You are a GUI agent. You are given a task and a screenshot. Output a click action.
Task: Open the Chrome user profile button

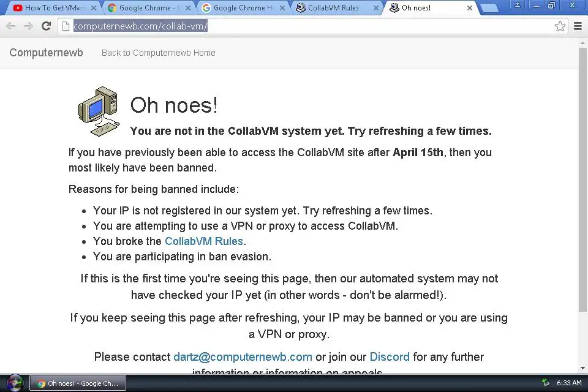[x=518, y=6]
